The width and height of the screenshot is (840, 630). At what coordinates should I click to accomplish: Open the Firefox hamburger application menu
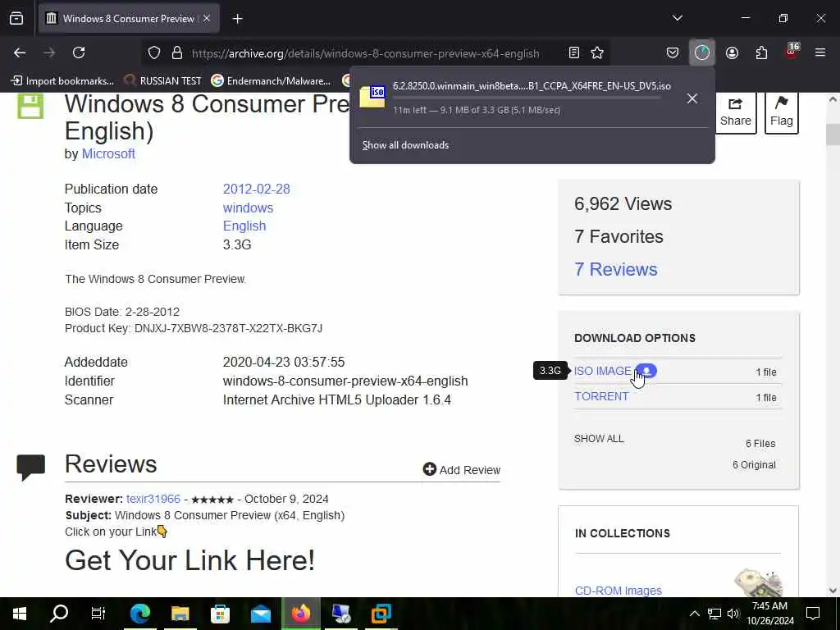pos(820,52)
